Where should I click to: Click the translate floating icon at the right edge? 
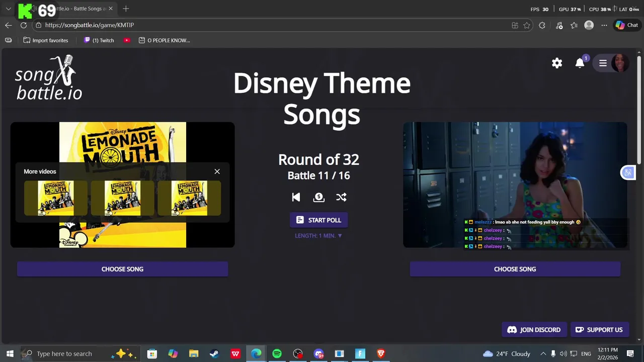pos(628,173)
